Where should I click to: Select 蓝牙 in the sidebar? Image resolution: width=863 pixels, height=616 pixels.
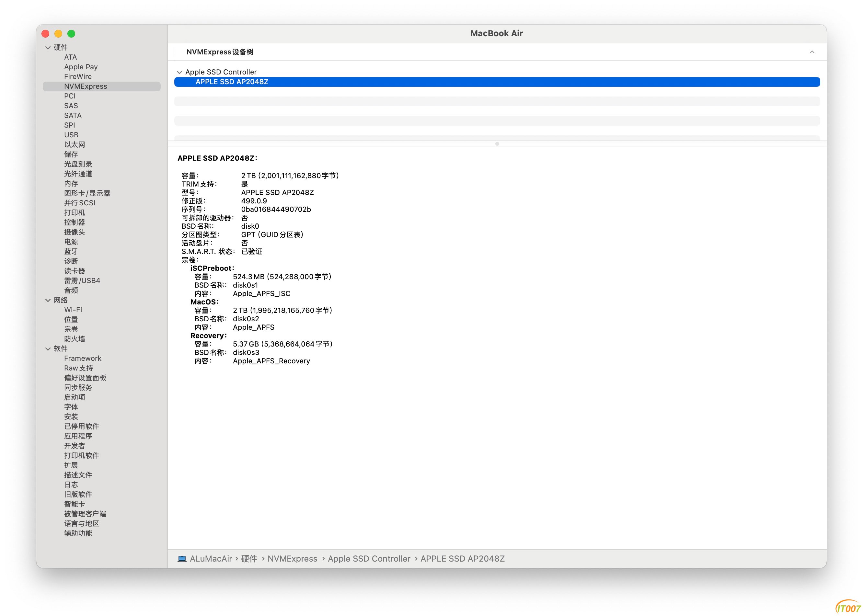(x=71, y=251)
